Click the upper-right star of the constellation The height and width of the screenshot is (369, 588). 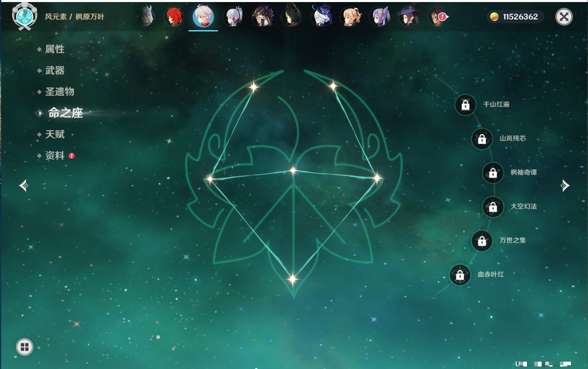pyautogui.click(x=333, y=86)
